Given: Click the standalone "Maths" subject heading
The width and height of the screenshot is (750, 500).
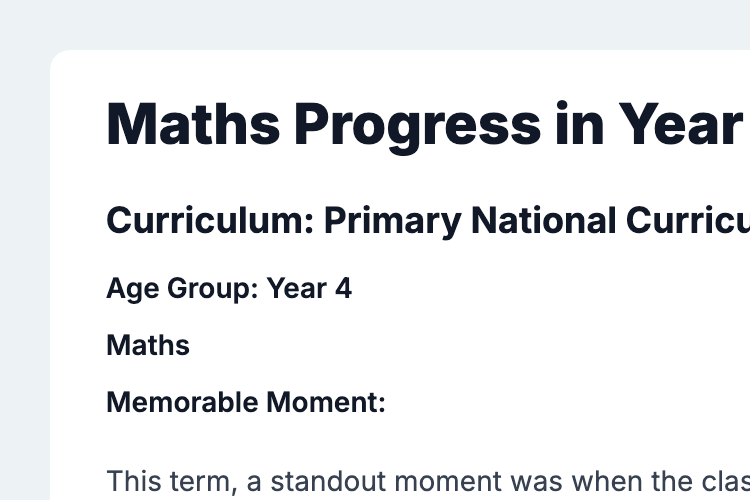Looking at the screenshot, I should tap(148, 345).
